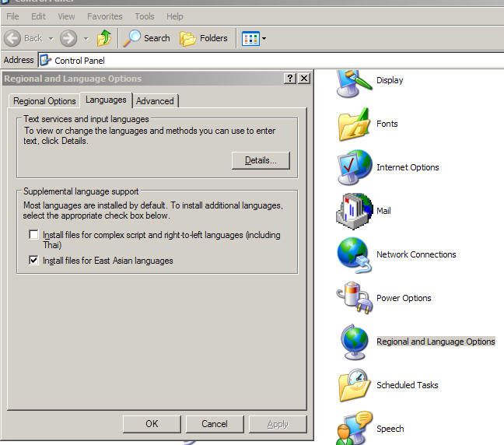Select the Power Options label
Image resolution: width=504 pixels, height=445 pixels.
click(404, 298)
